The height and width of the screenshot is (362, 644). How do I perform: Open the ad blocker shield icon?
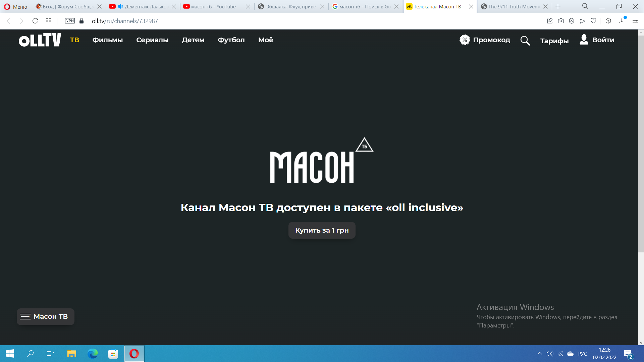click(x=572, y=21)
